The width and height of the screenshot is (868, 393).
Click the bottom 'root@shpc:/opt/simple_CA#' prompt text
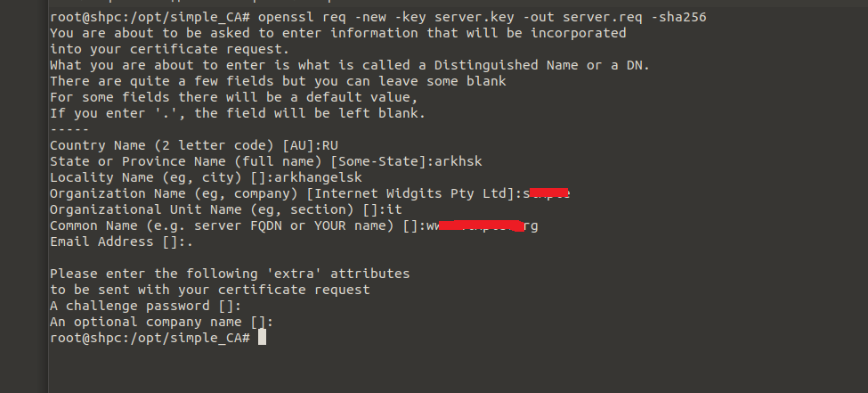[x=150, y=339]
